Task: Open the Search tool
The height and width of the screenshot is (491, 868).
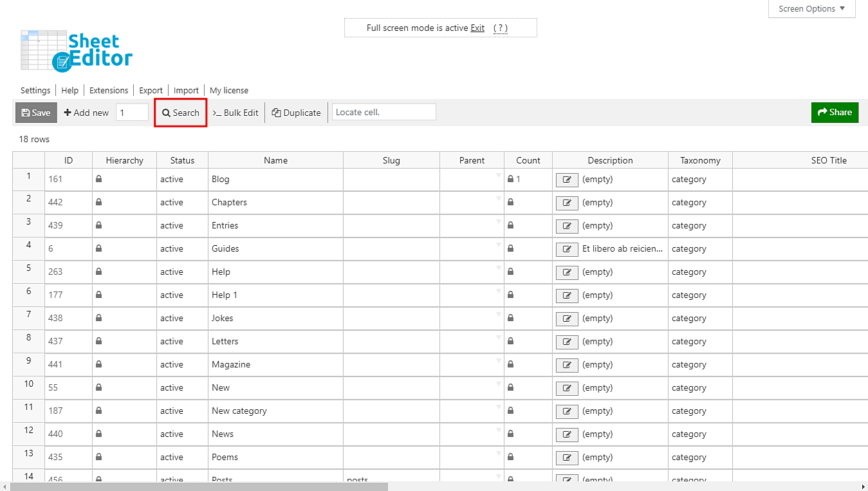Action: pyautogui.click(x=180, y=113)
